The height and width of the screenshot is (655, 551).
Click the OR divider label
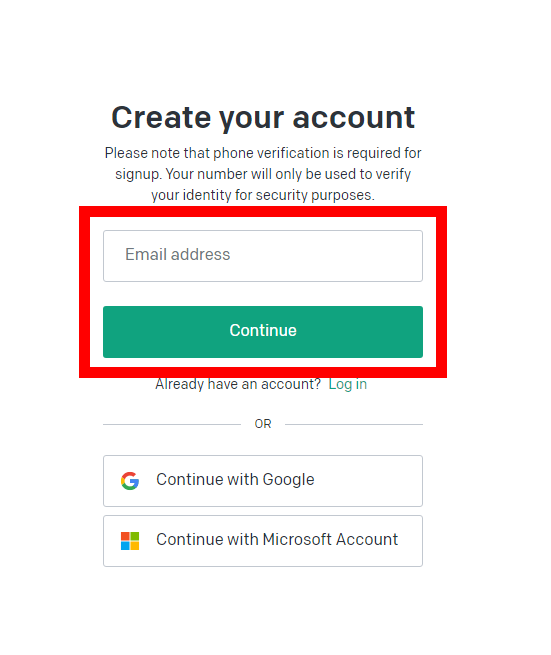tap(263, 424)
